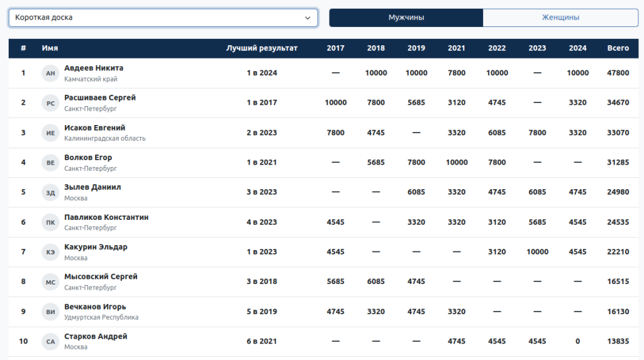Click the Имя column header
The image size is (644, 360).
pyautogui.click(x=50, y=48)
